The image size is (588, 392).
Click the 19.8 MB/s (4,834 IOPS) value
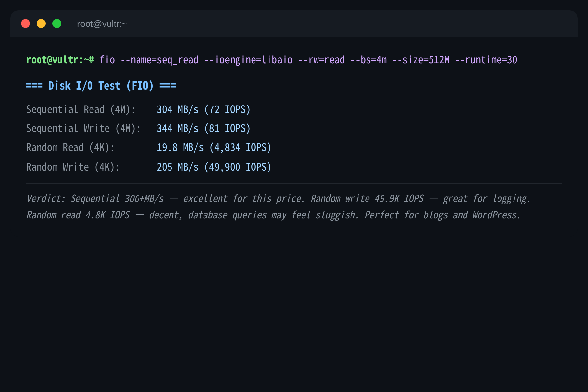click(x=214, y=147)
